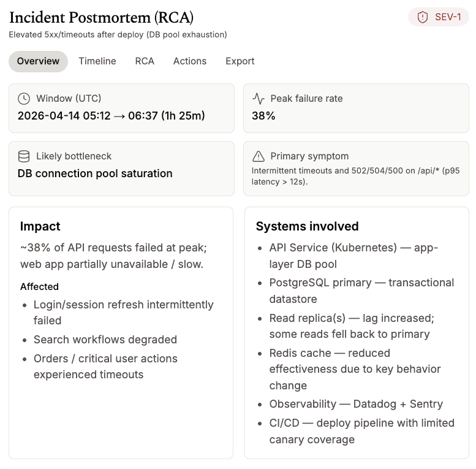Switch to the Overview tab
The width and height of the screenshot is (476, 469).
pyautogui.click(x=38, y=61)
